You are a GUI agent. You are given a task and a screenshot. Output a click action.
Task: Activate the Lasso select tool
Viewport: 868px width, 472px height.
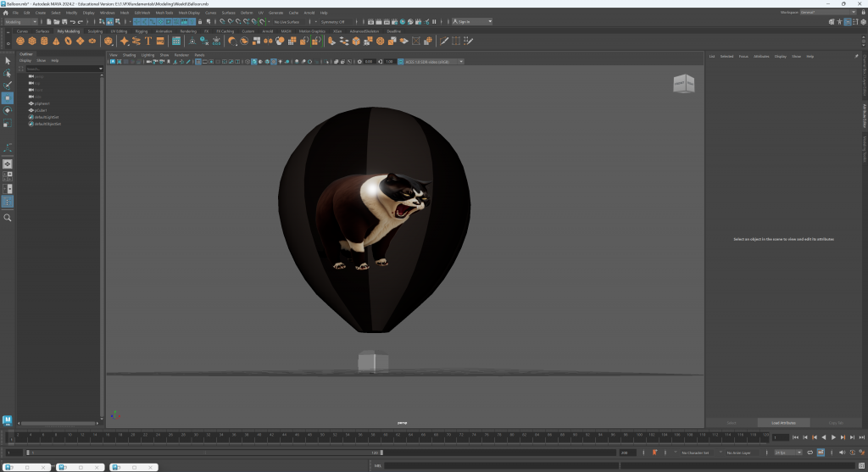(x=7, y=73)
